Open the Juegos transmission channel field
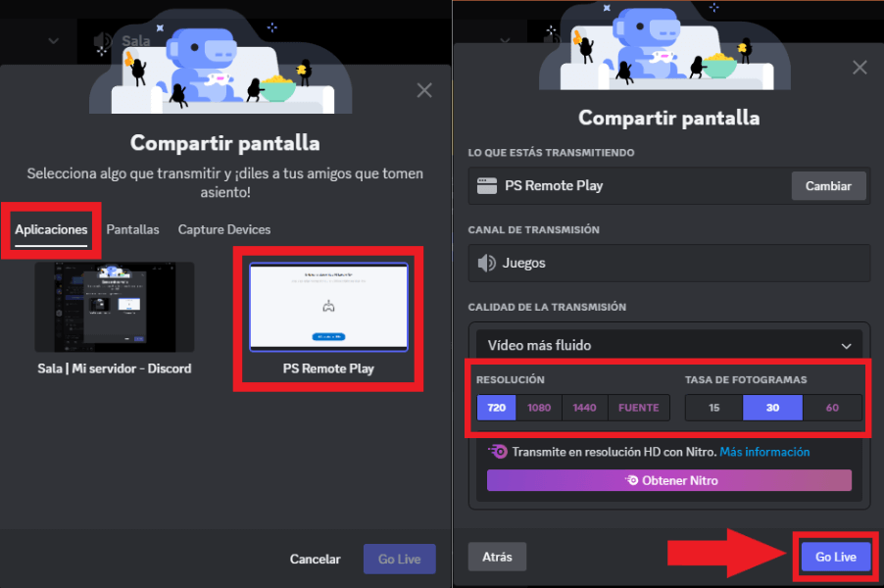Image resolution: width=884 pixels, height=588 pixels. [x=669, y=263]
